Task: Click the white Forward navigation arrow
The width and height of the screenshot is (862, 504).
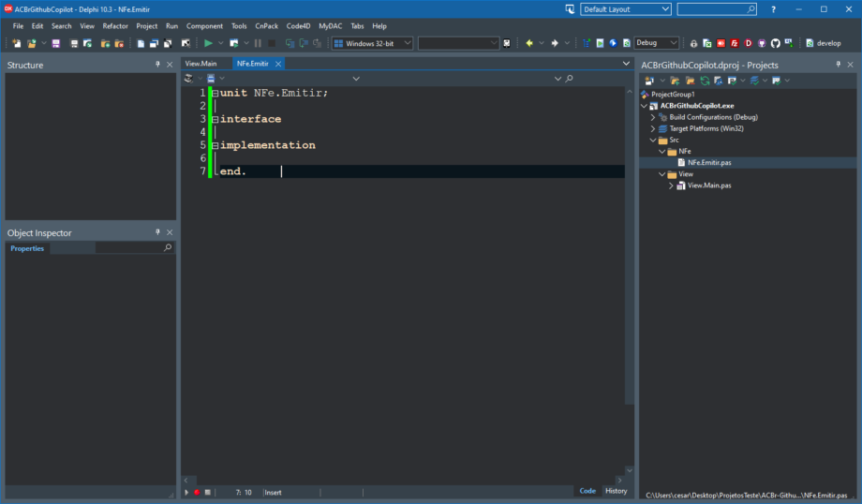Action: 555,43
